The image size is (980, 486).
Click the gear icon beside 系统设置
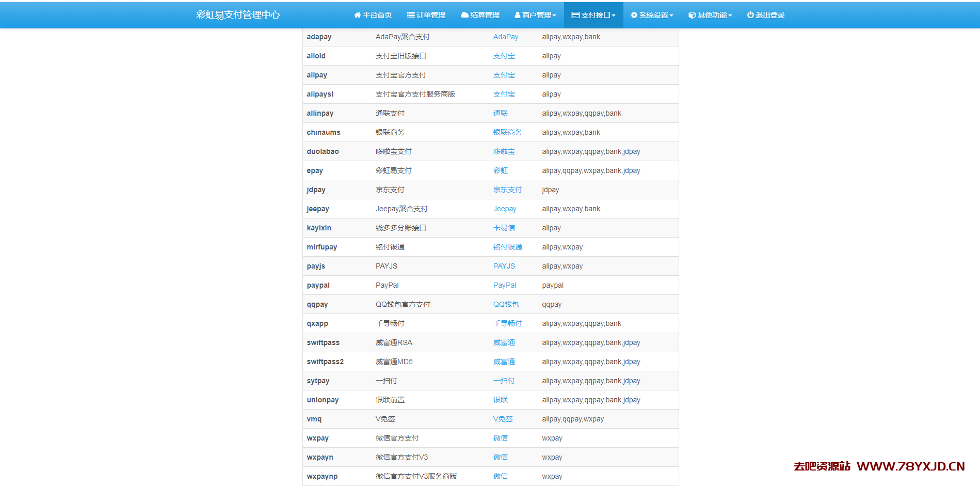point(634,15)
